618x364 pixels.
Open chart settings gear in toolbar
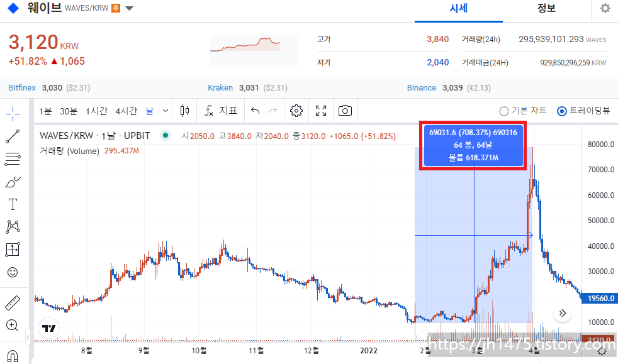point(296,111)
